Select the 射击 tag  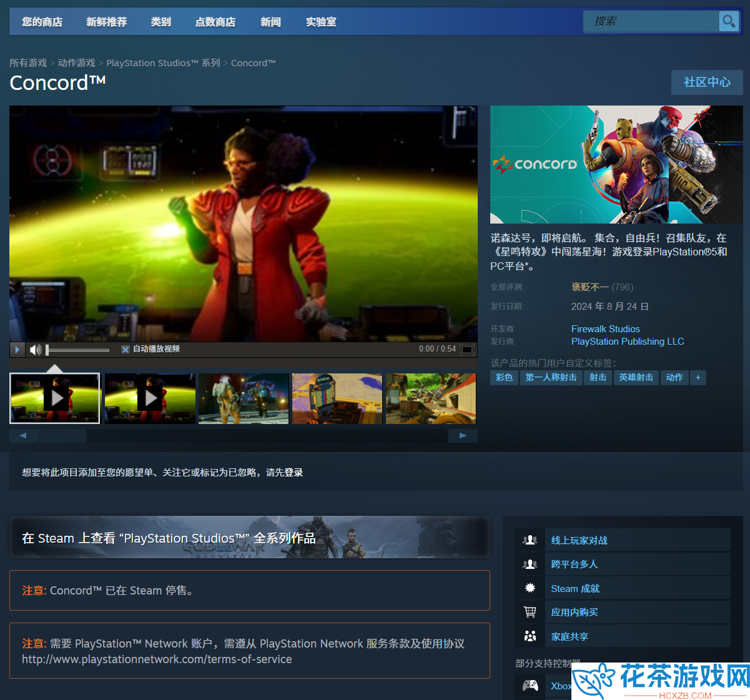[598, 377]
